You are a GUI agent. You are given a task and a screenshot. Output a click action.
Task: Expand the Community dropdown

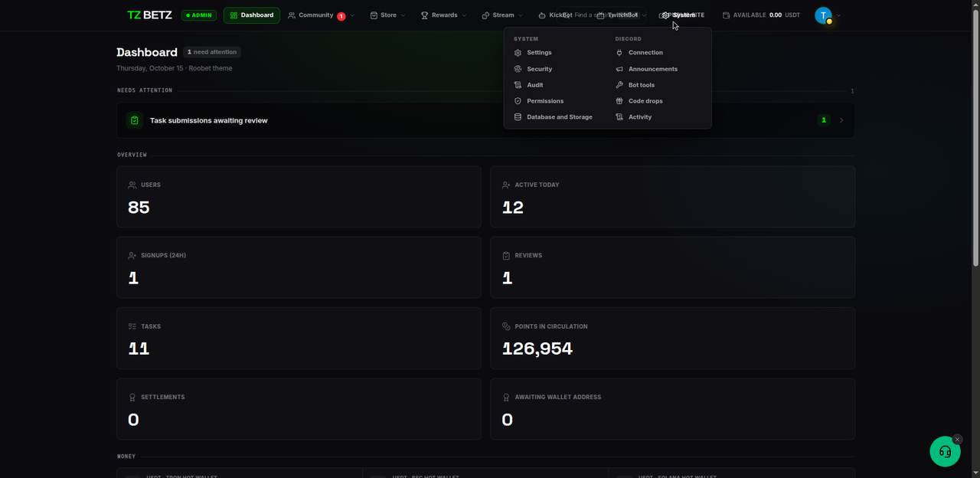[x=321, y=15]
